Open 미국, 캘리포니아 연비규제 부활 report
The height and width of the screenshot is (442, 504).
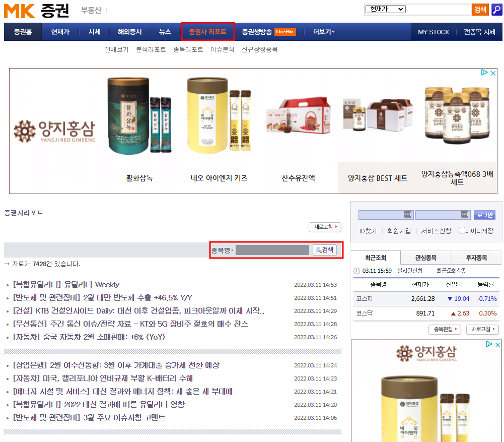pyautogui.click(x=103, y=378)
